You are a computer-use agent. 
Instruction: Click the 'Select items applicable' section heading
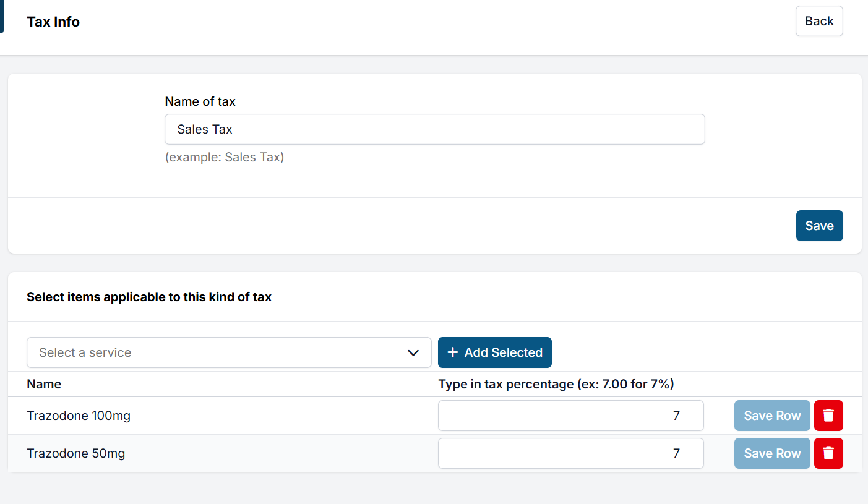(149, 297)
